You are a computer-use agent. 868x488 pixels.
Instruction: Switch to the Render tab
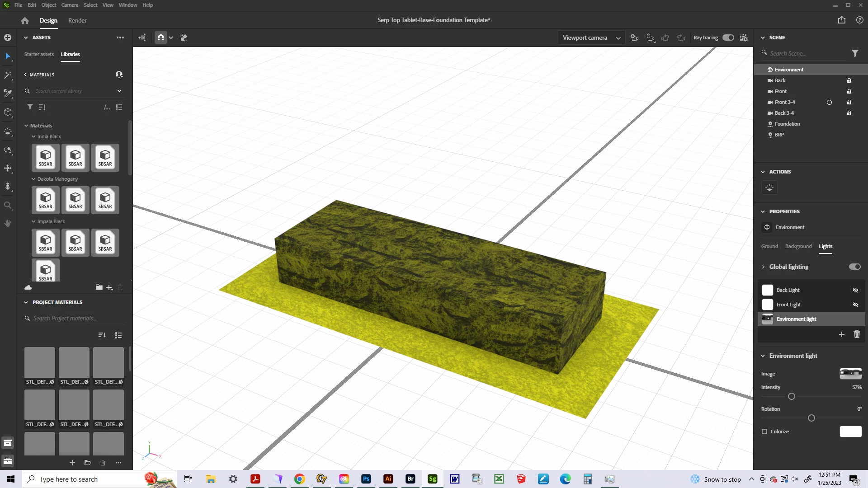point(77,20)
